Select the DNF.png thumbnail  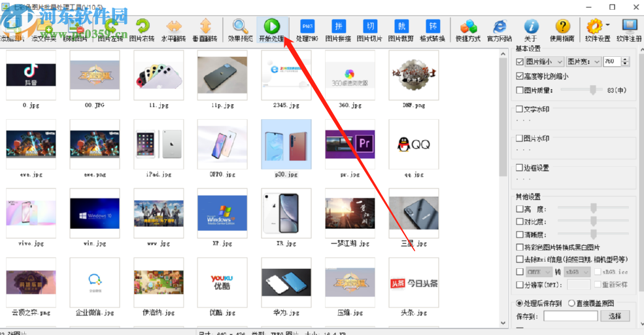point(414,75)
